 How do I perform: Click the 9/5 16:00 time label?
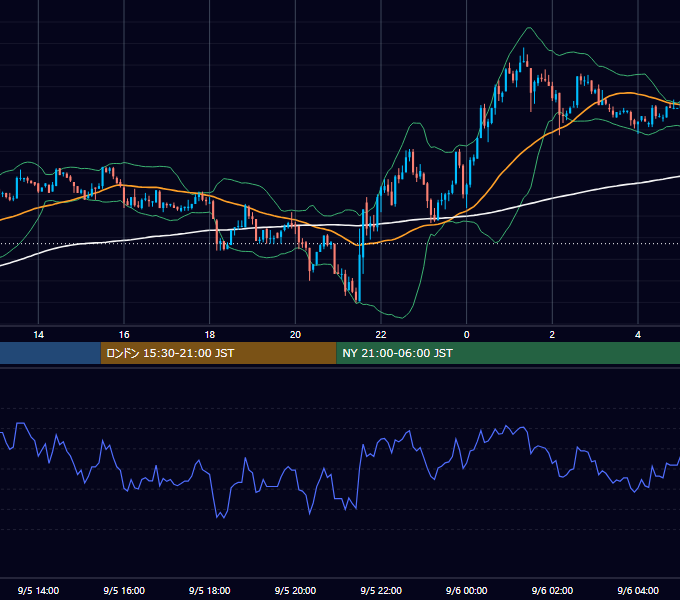pyautogui.click(x=124, y=590)
